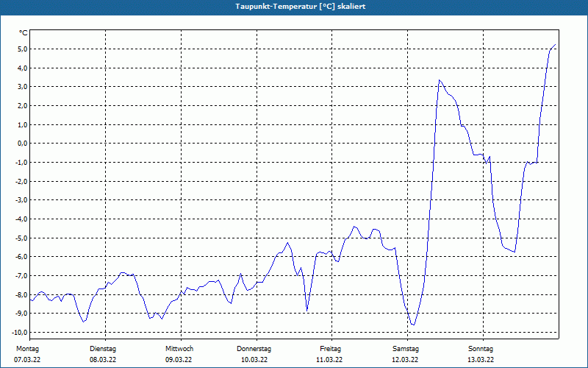588x368 pixels.
Task: Select the 0,0 y-axis label
Action: coord(21,144)
